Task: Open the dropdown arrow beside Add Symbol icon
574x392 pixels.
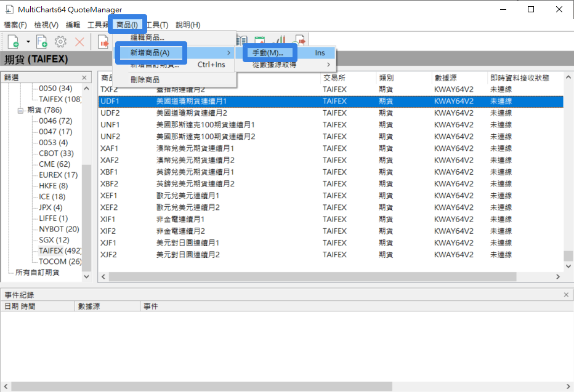Action: pos(28,42)
